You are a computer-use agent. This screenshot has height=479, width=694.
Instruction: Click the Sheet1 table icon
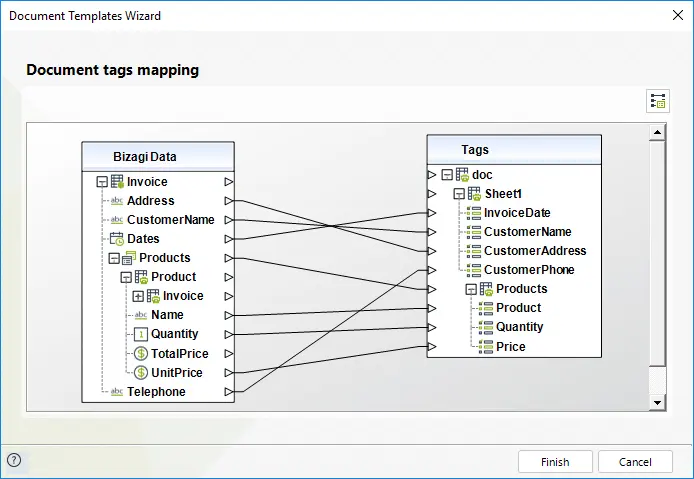coord(474,193)
